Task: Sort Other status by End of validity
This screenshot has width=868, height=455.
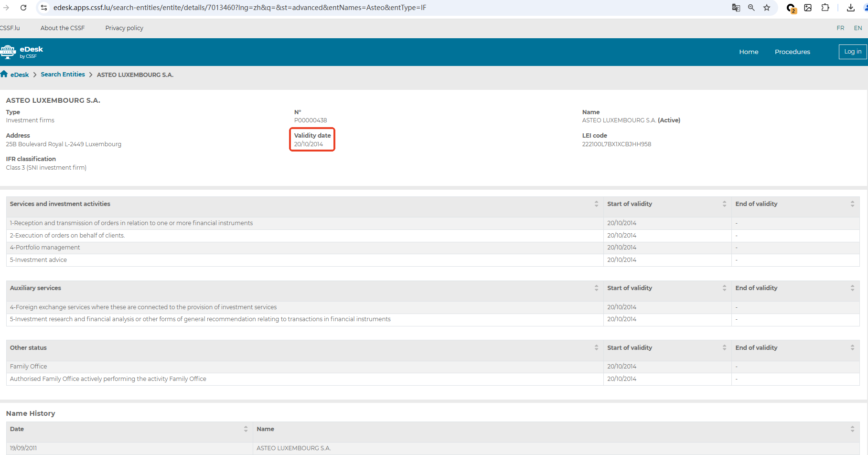Action: [x=852, y=348]
